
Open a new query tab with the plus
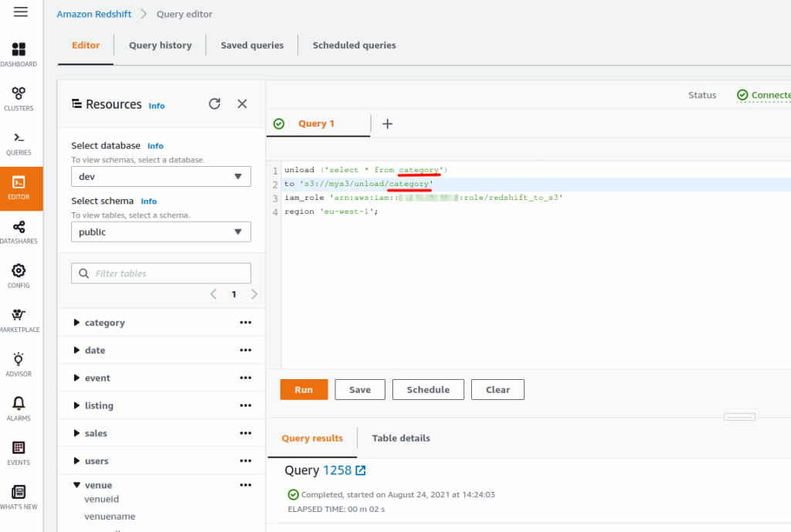pos(387,124)
